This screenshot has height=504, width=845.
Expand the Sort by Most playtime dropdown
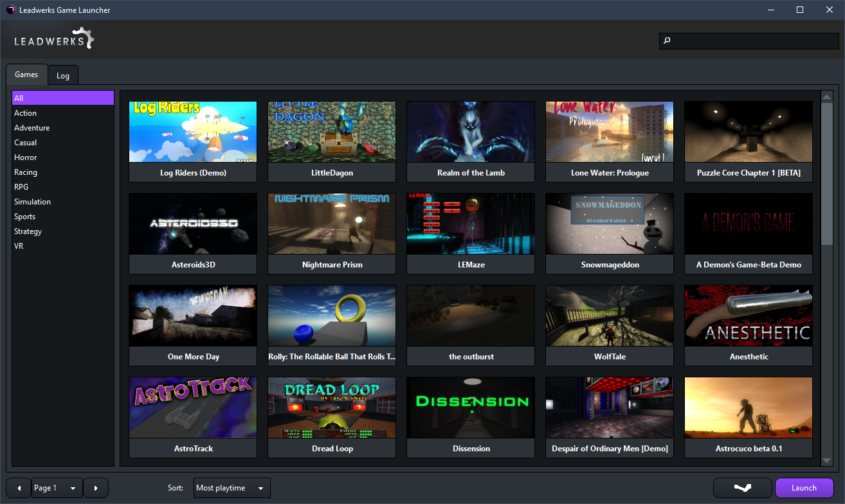pos(232,488)
